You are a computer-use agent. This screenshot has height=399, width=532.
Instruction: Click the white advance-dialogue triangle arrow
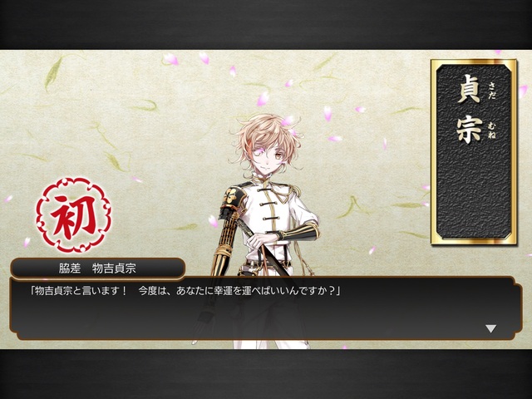click(490, 328)
